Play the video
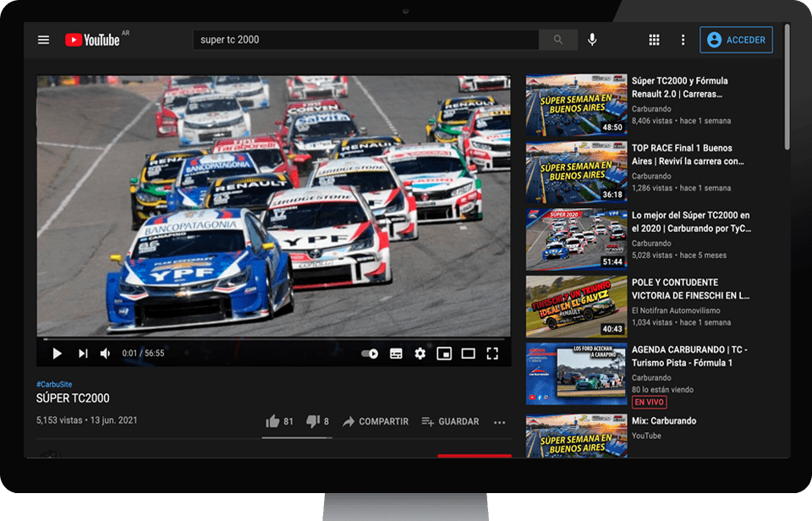Viewport: 812px width, 521px height. tap(57, 354)
